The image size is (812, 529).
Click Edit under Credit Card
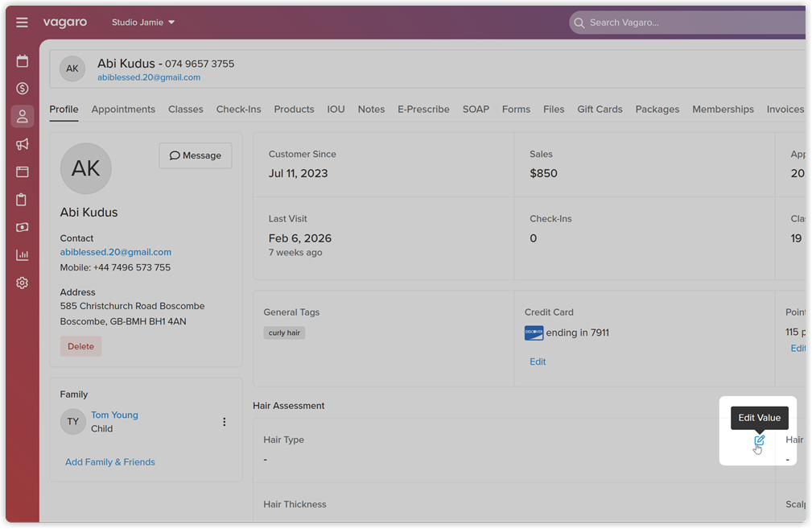tap(538, 362)
